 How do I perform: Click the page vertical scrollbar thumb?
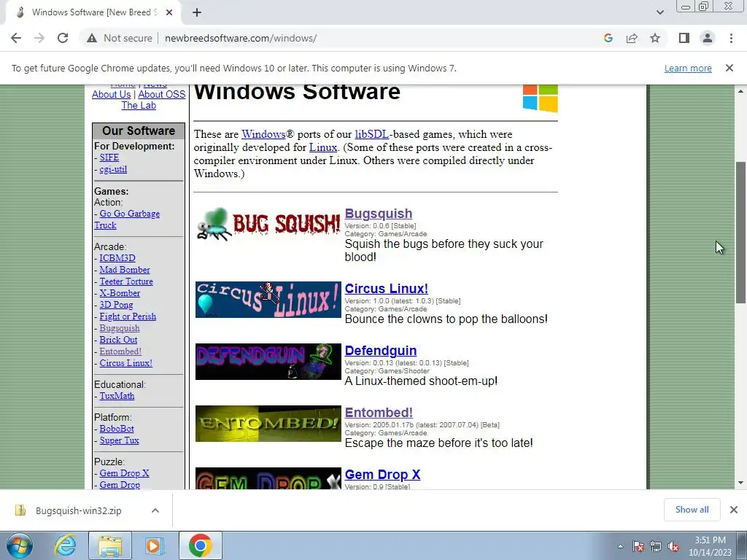coord(740,232)
